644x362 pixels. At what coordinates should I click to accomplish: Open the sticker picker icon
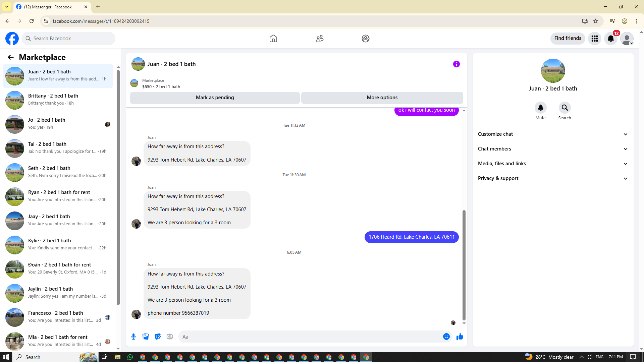(158, 337)
